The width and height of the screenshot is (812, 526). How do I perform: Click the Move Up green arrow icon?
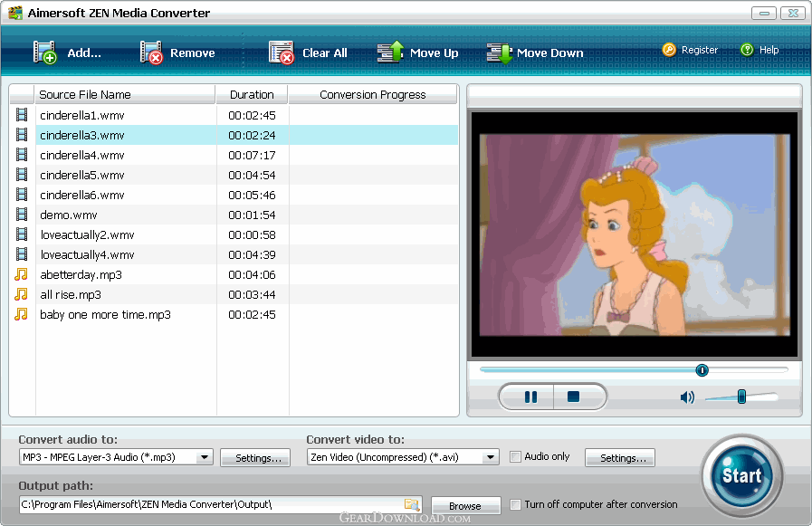pos(390,52)
